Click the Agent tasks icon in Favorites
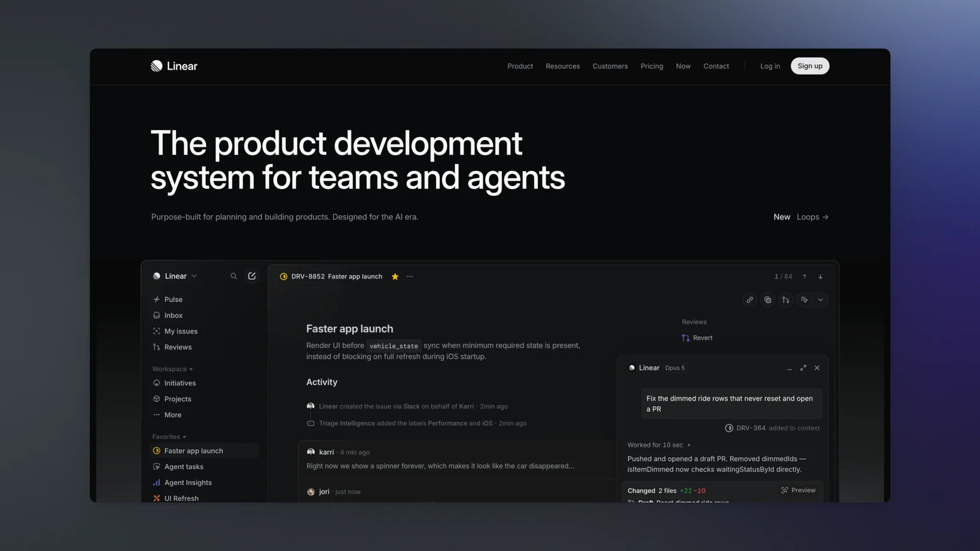The height and width of the screenshot is (551, 980). pyautogui.click(x=157, y=467)
